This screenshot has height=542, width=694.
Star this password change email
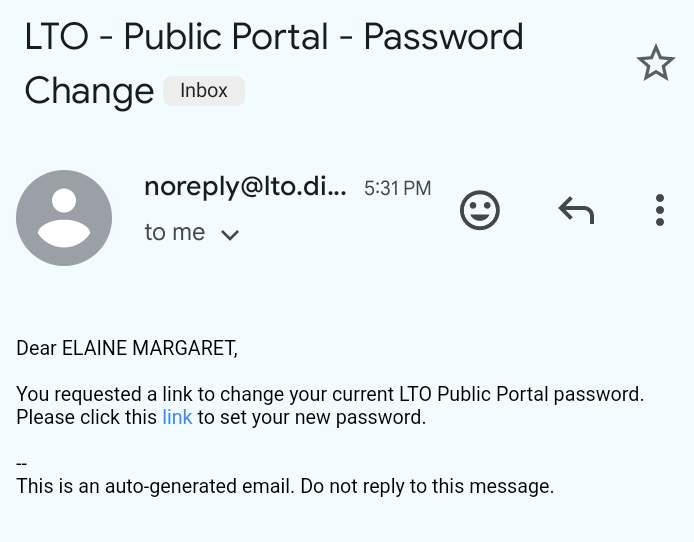656,64
